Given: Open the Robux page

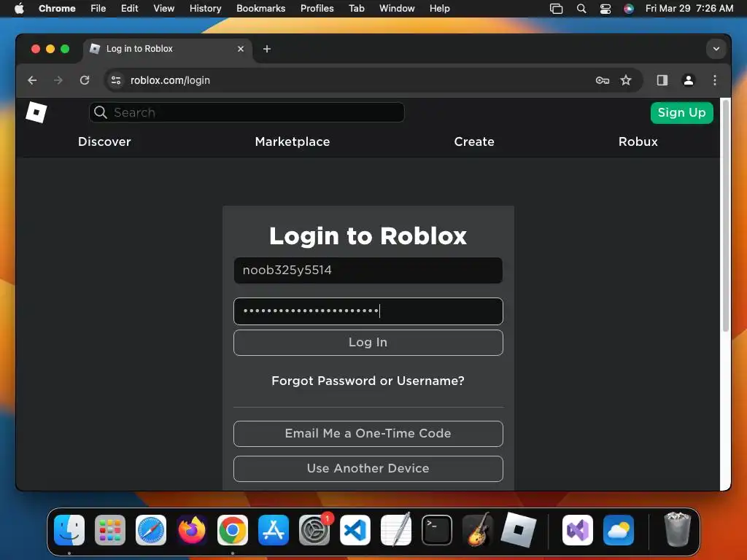Looking at the screenshot, I should (x=638, y=141).
